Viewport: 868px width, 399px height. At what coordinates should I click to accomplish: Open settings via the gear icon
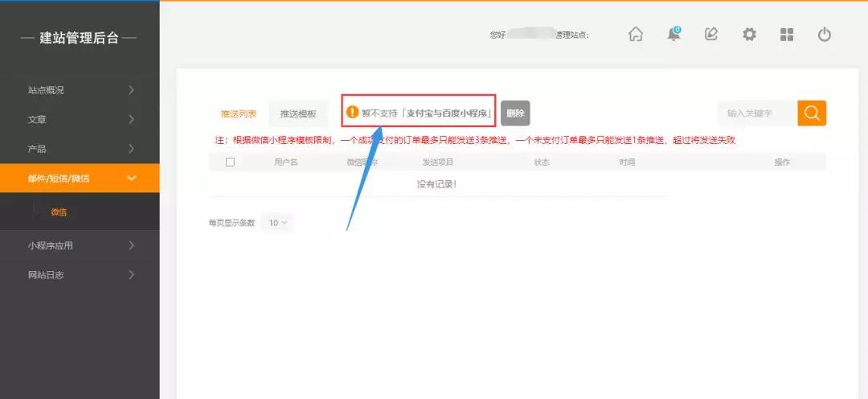click(x=749, y=35)
